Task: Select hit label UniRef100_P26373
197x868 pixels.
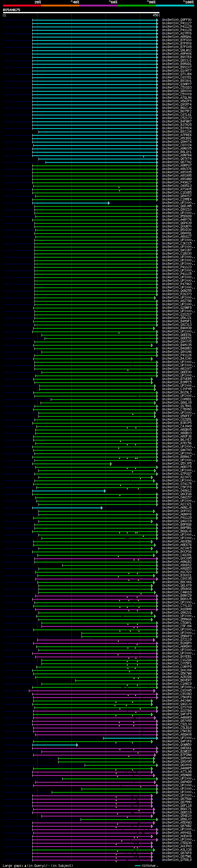Action: point(176,294)
